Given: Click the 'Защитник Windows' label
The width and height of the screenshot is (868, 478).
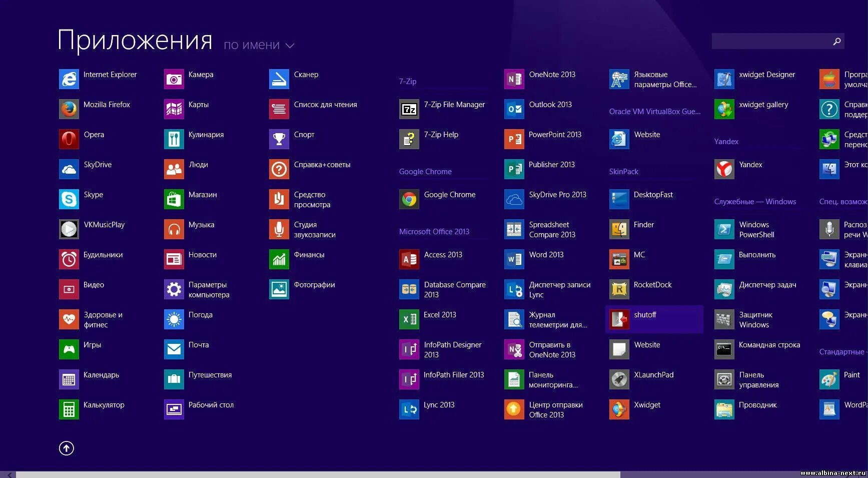Looking at the screenshot, I should coord(755,320).
